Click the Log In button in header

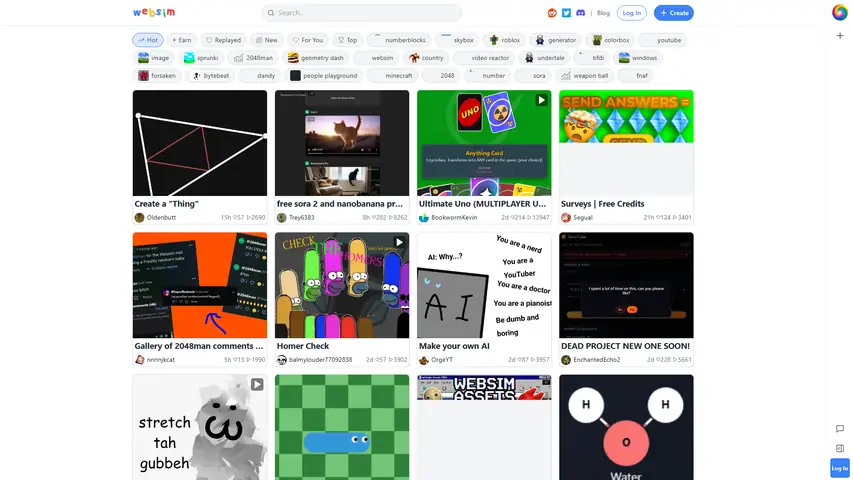pyautogui.click(x=632, y=13)
